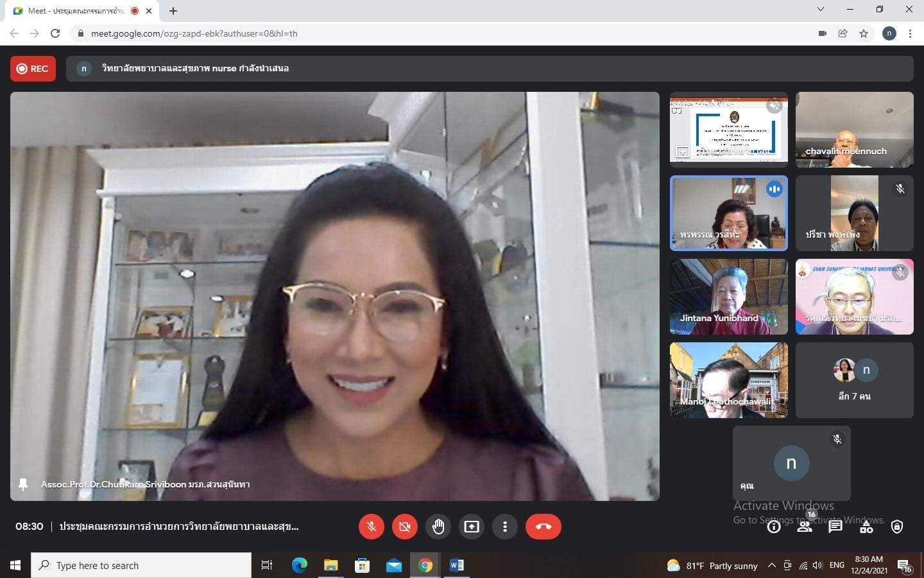Open the host controls shield icon
The height and width of the screenshot is (578, 924).
897,527
